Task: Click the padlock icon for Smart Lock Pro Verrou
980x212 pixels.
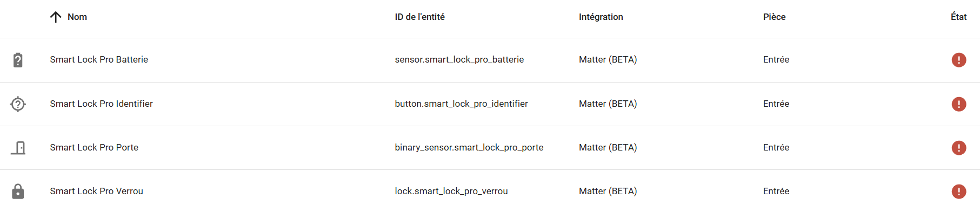Action: (x=18, y=192)
